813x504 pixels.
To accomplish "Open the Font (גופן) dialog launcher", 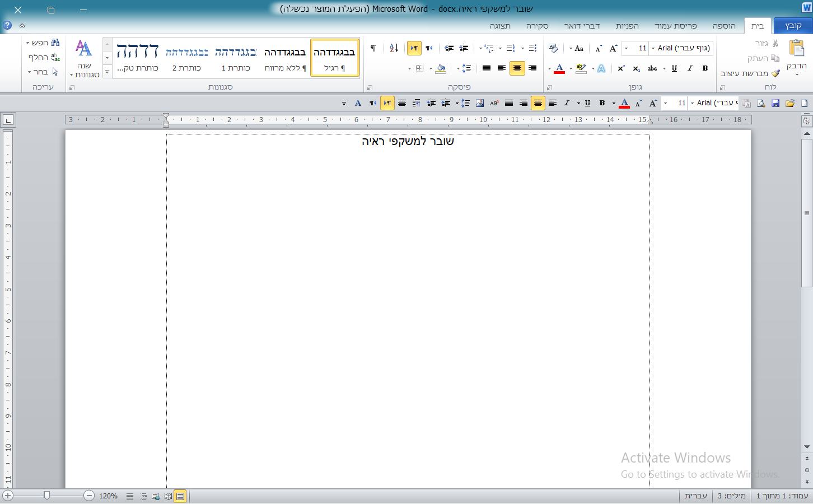I will click(549, 88).
